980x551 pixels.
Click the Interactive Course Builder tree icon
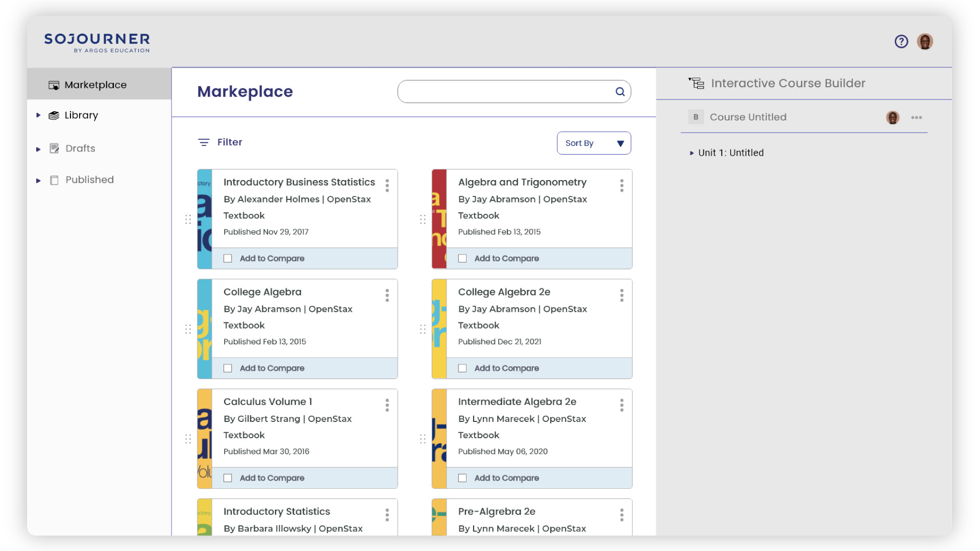coord(696,83)
